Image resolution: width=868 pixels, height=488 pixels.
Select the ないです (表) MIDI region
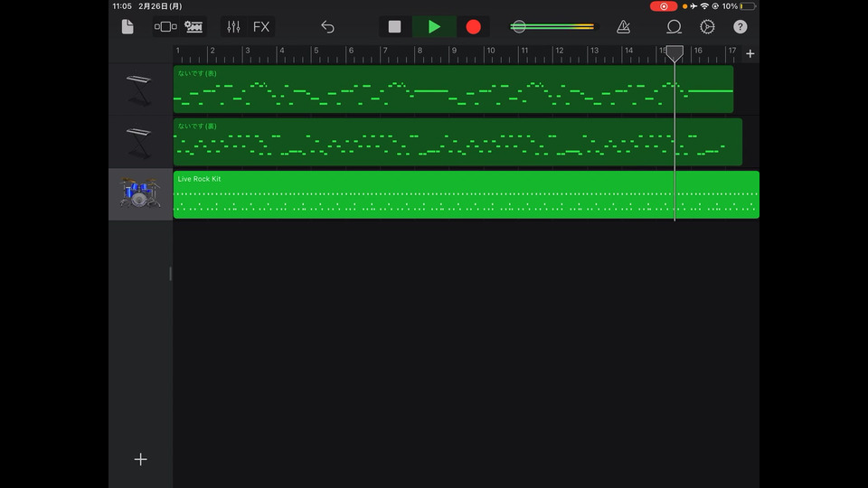tap(453, 89)
